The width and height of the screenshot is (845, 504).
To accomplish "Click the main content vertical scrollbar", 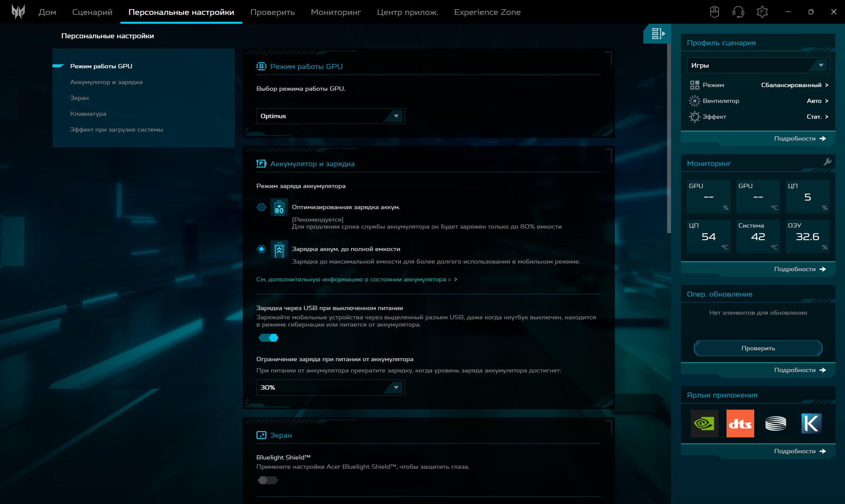I will click(669, 139).
